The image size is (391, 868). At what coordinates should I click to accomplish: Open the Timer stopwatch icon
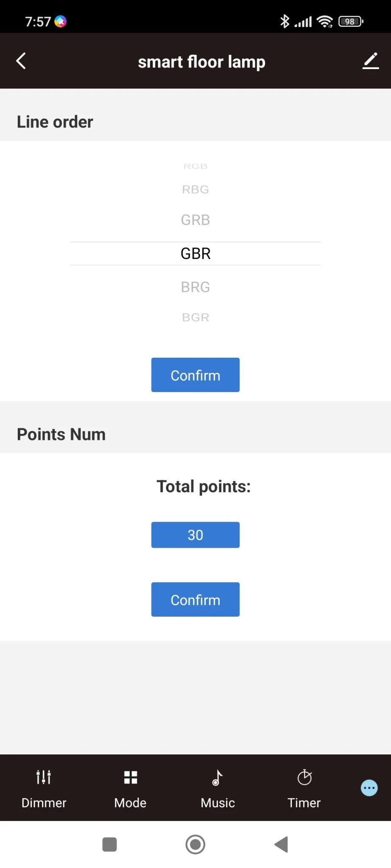(304, 777)
